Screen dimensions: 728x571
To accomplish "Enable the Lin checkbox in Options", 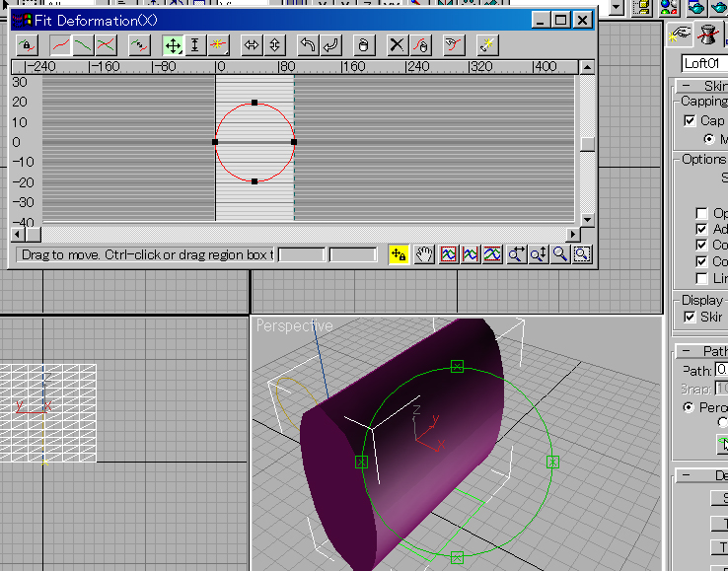I will (x=701, y=278).
